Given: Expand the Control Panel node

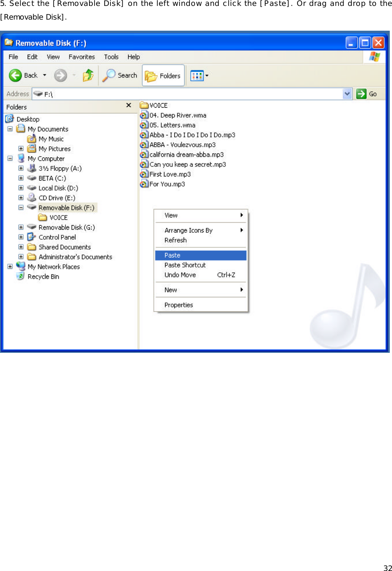Looking at the screenshot, I should [21, 237].
